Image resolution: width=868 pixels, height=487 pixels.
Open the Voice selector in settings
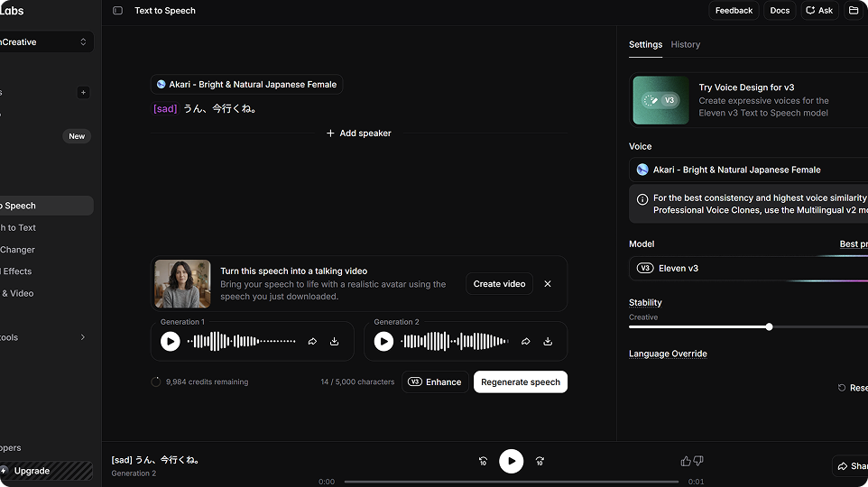click(748, 170)
